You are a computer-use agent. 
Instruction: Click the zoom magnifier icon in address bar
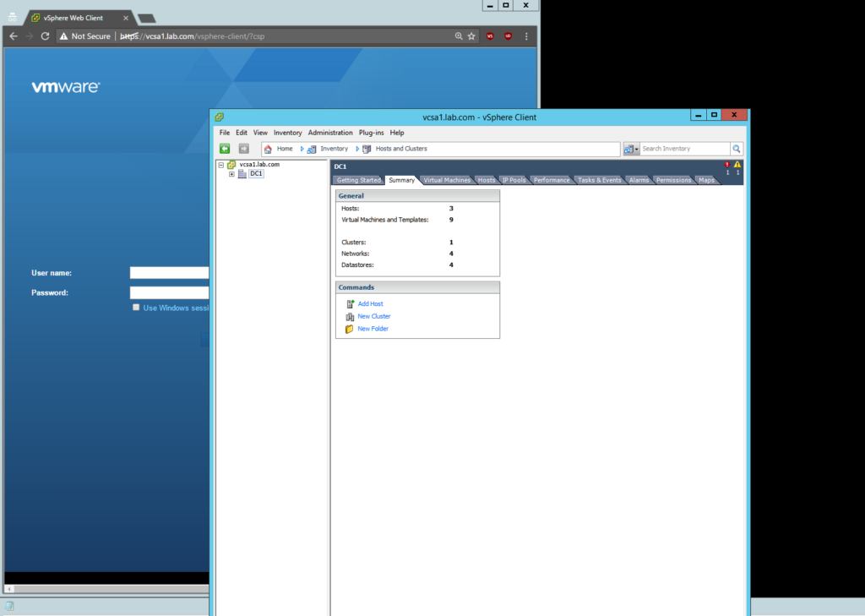coord(459,36)
